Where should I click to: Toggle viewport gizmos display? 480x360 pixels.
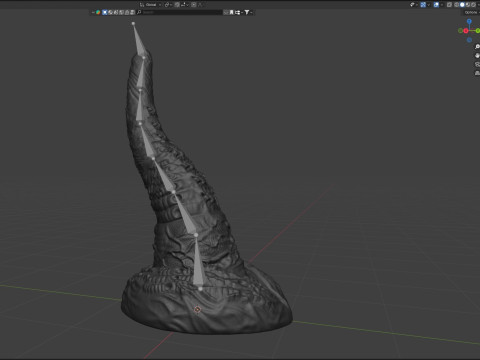[x=423, y=5]
